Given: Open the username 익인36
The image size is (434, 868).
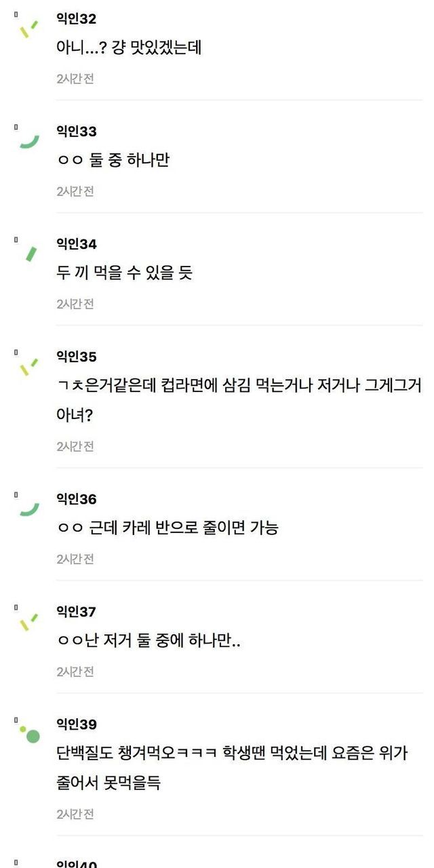Looking at the screenshot, I should click(76, 499).
